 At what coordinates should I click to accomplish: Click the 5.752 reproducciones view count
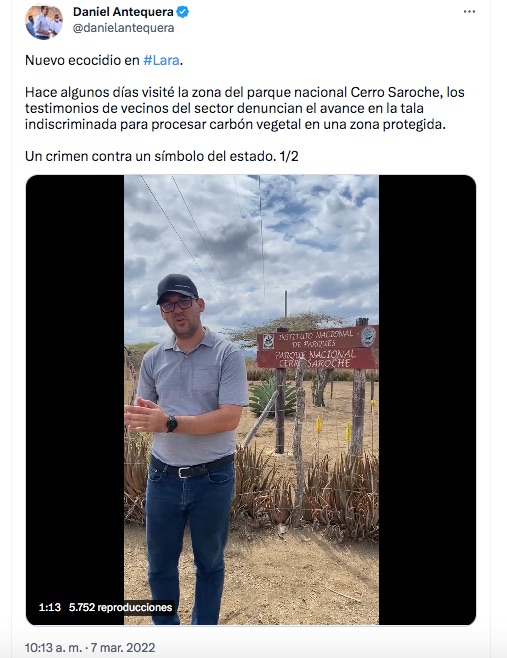(x=120, y=607)
